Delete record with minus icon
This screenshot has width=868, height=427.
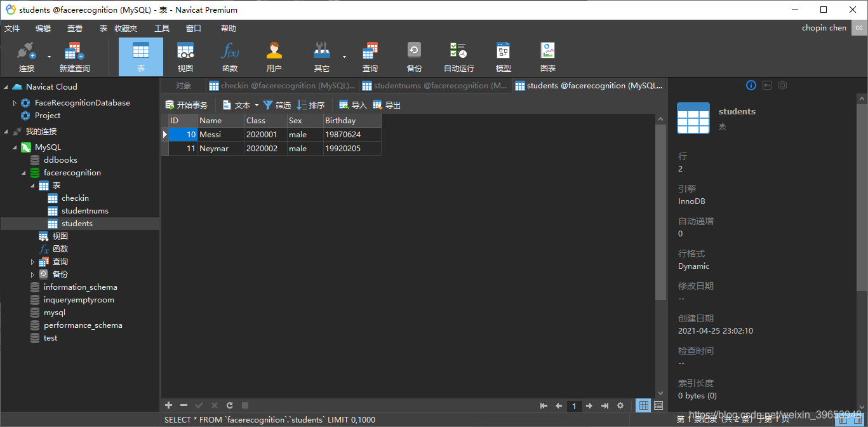[184, 405]
